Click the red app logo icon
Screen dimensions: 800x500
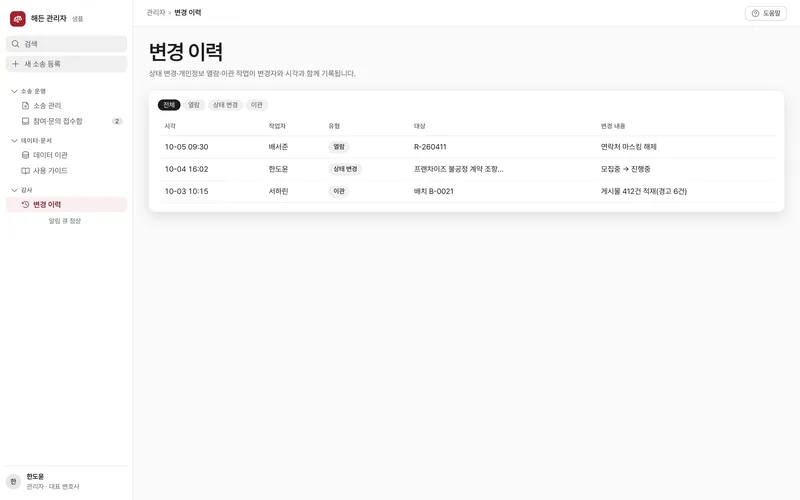18,19
